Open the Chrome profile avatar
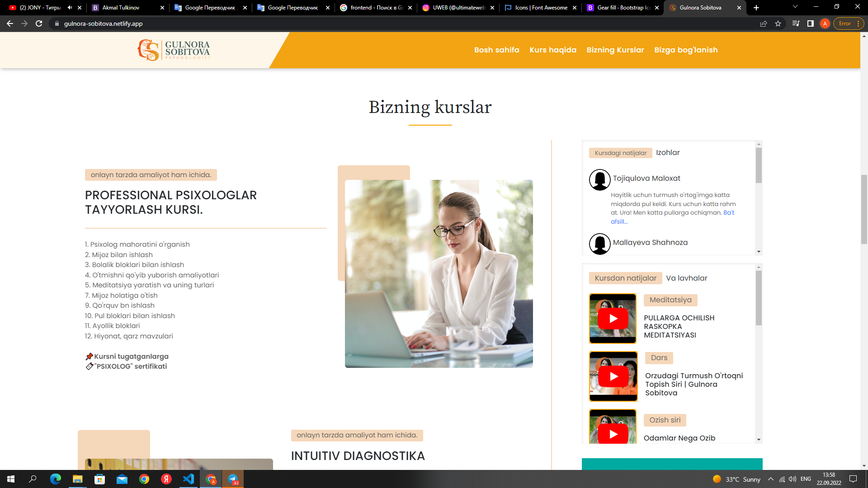Image resolution: width=868 pixels, height=488 pixels. (x=825, y=23)
